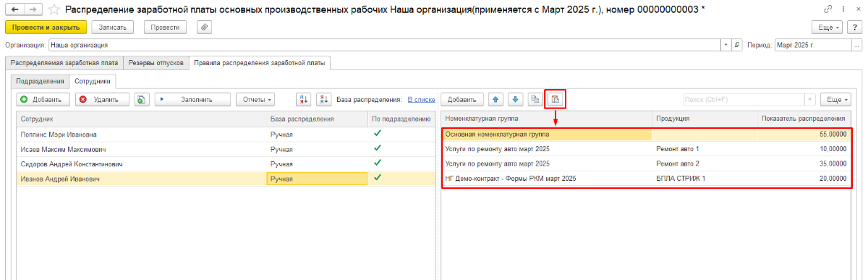Post the document with Провести
868x280 pixels.
(x=165, y=27)
